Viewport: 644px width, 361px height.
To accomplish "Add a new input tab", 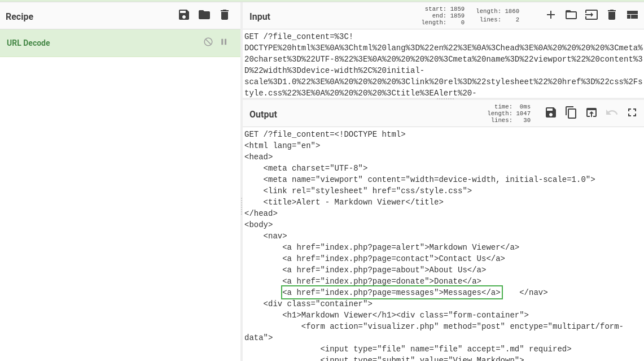I will coord(551,15).
